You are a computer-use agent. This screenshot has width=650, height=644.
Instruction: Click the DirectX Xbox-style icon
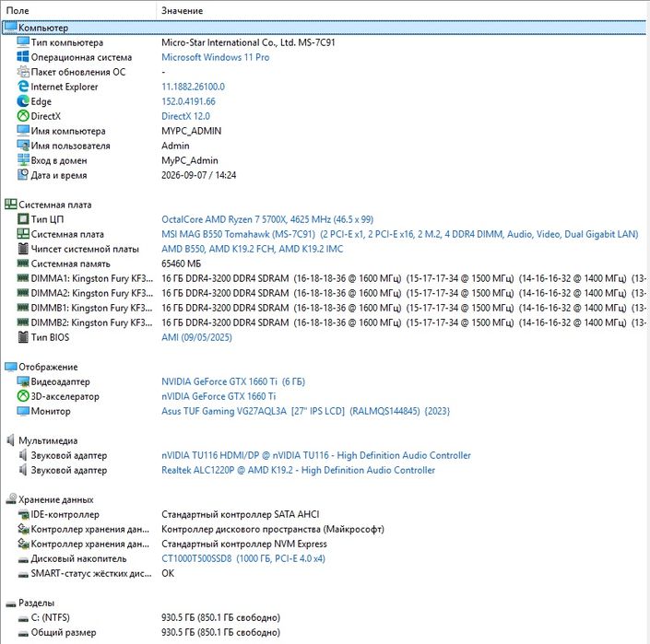click(23, 116)
